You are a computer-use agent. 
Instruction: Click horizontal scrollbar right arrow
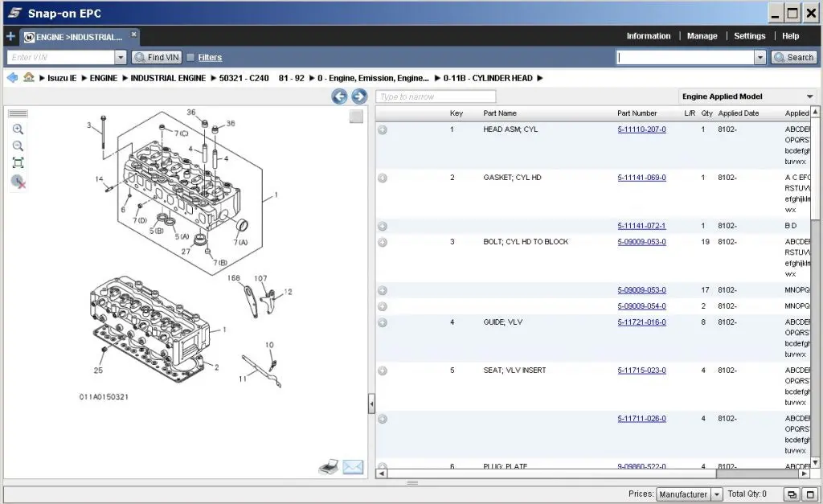[x=804, y=473]
